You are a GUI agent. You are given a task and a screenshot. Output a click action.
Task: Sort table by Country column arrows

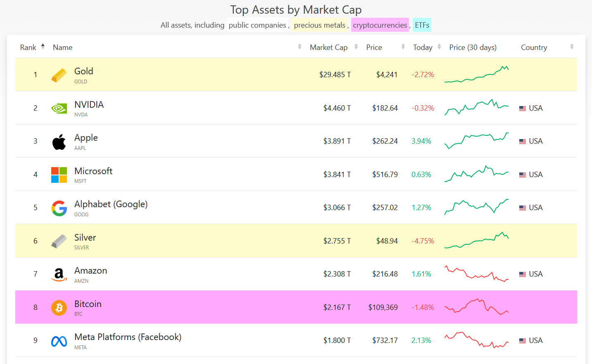(x=572, y=47)
